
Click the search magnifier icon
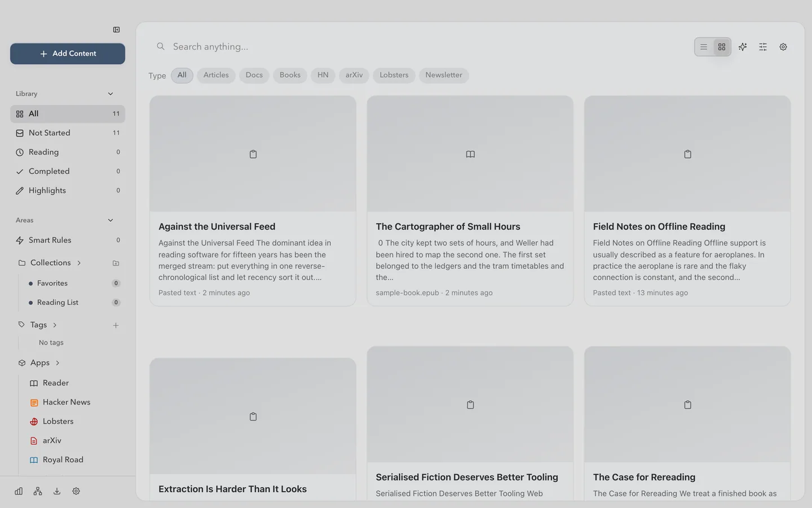pos(161,46)
